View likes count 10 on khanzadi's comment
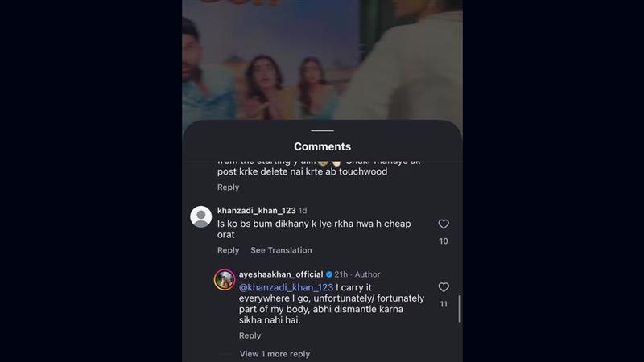This screenshot has height=362, width=644. (x=444, y=241)
